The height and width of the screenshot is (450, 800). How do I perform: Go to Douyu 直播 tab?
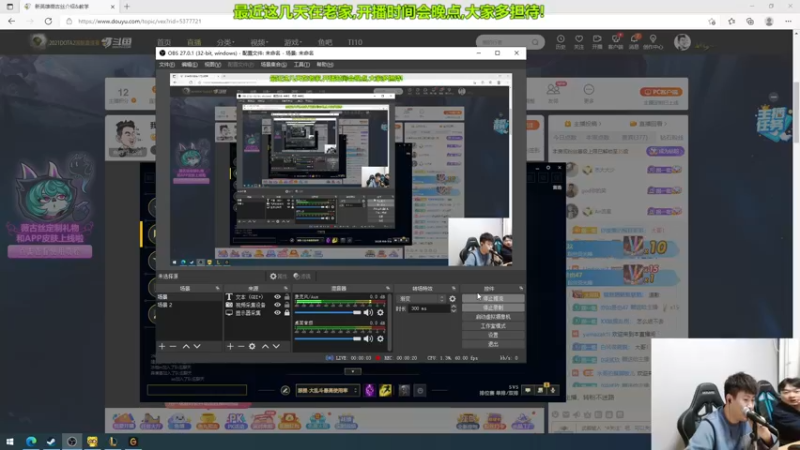pyautogui.click(x=194, y=42)
